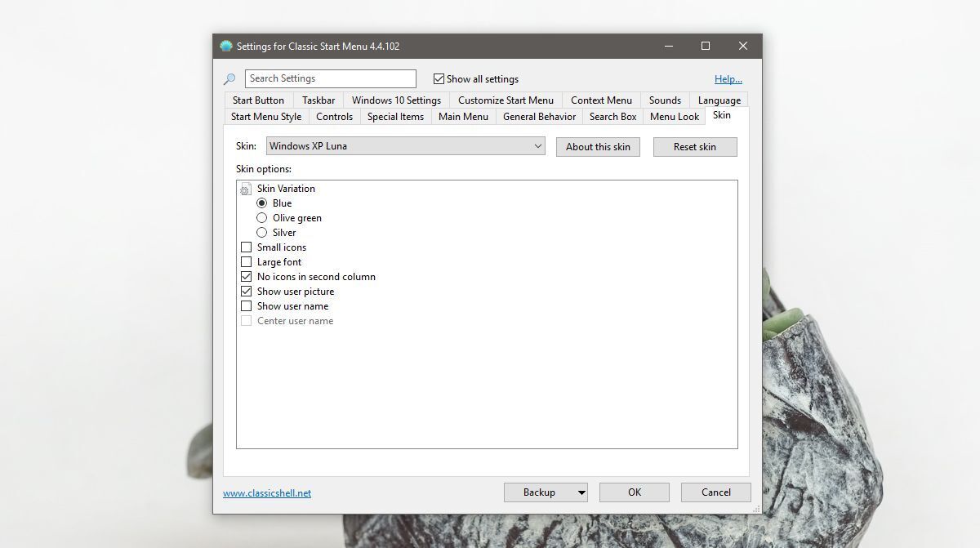This screenshot has width=980, height=548.
Task: Click inside the Search Settings field
Action: tap(330, 78)
